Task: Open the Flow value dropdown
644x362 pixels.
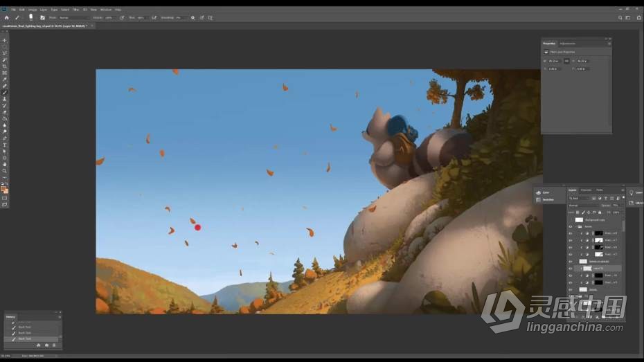Action: tap(143, 17)
